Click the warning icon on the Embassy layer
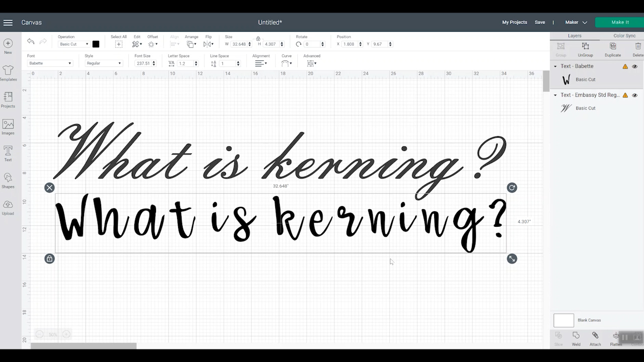This screenshot has width=644, height=362. pyautogui.click(x=625, y=95)
